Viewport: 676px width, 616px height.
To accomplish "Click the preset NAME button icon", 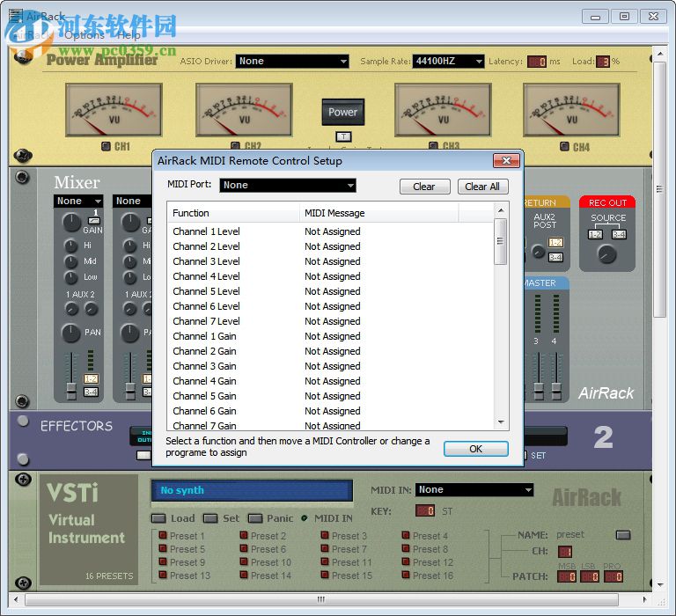I will click(x=623, y=535).
